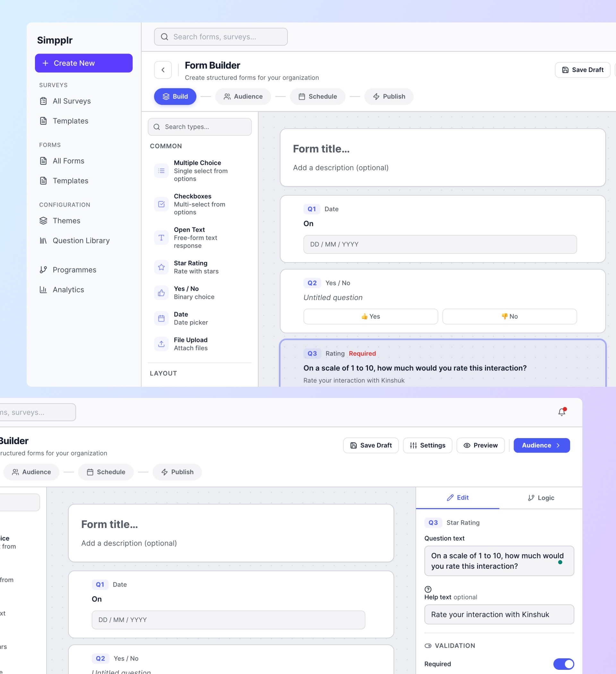Click the Star Rating type icon
616x674 pixels.
click(x=161, y=267)
